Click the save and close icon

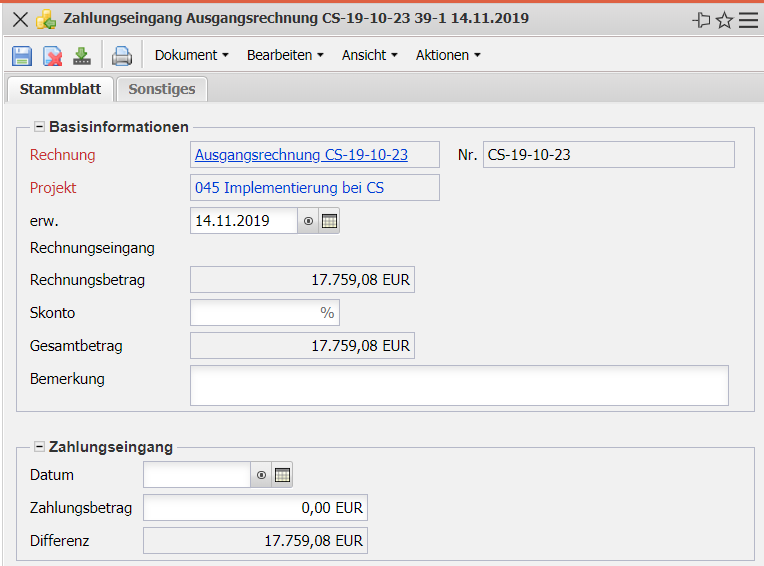52,56
